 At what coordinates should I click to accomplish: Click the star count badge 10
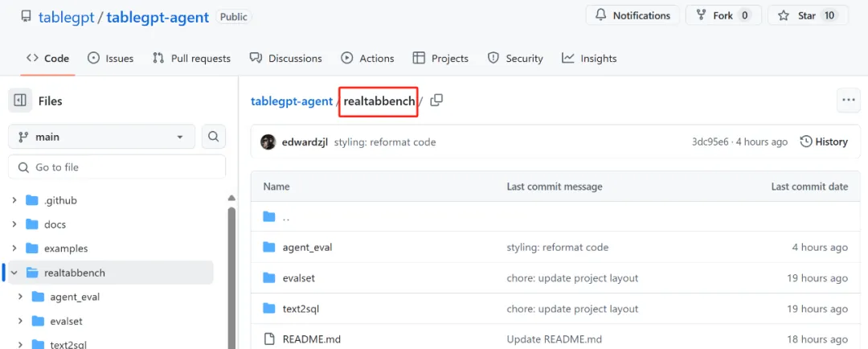[829, 15]
